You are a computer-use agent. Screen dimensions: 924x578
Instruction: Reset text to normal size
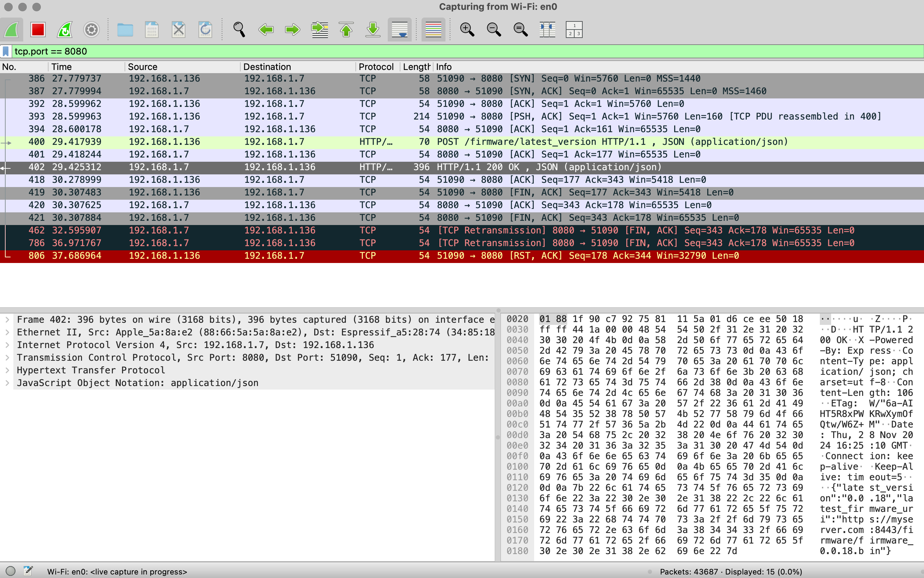[x=520, y=30]
